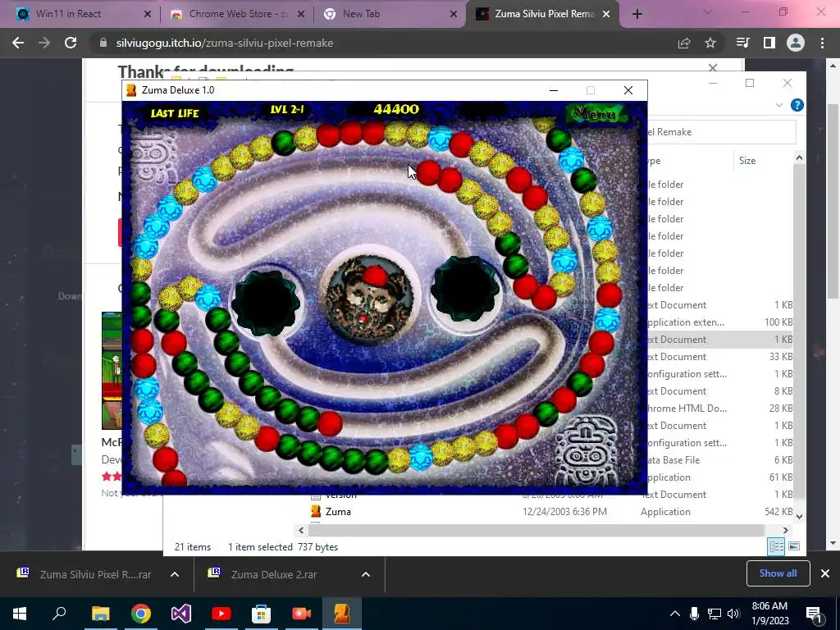840x630 pixels.
Task: Click Zuma game taskbar icon
Action: (x=342, y=614)
